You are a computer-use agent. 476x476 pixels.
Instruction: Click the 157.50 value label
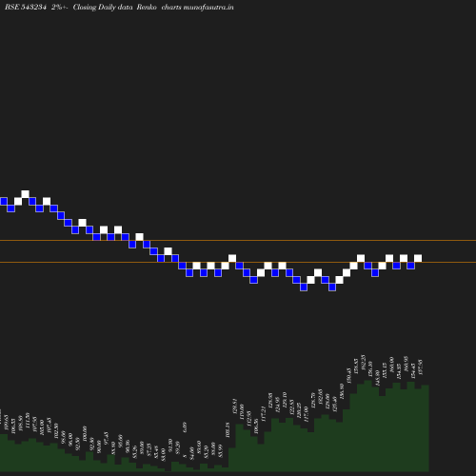tap(421, 367)
